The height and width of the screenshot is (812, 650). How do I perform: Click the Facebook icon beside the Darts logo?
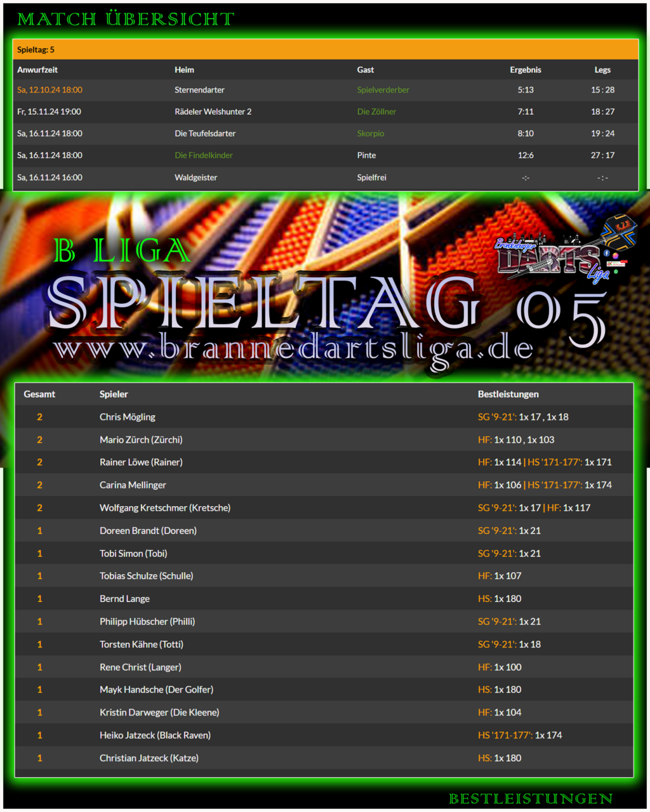pos(607,253)
